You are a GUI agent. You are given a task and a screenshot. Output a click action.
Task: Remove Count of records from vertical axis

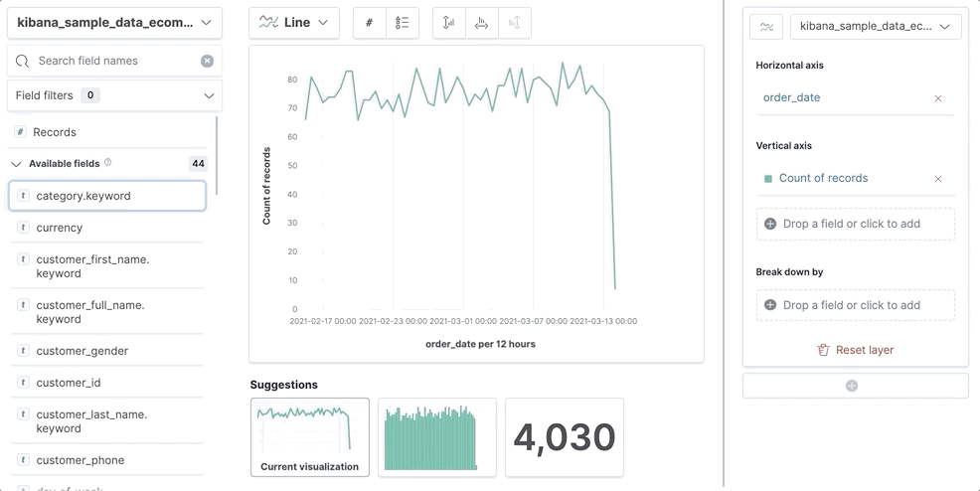938,179
